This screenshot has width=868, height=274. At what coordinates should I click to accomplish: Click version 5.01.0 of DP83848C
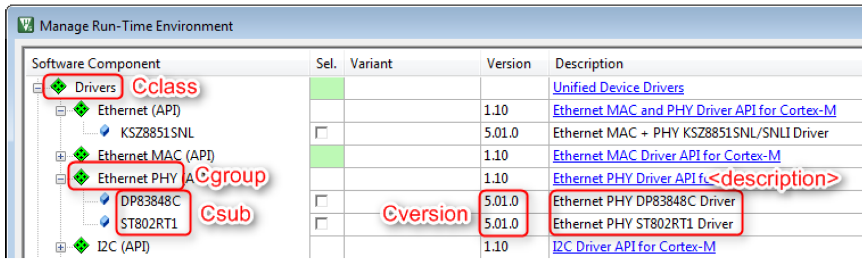501,201
